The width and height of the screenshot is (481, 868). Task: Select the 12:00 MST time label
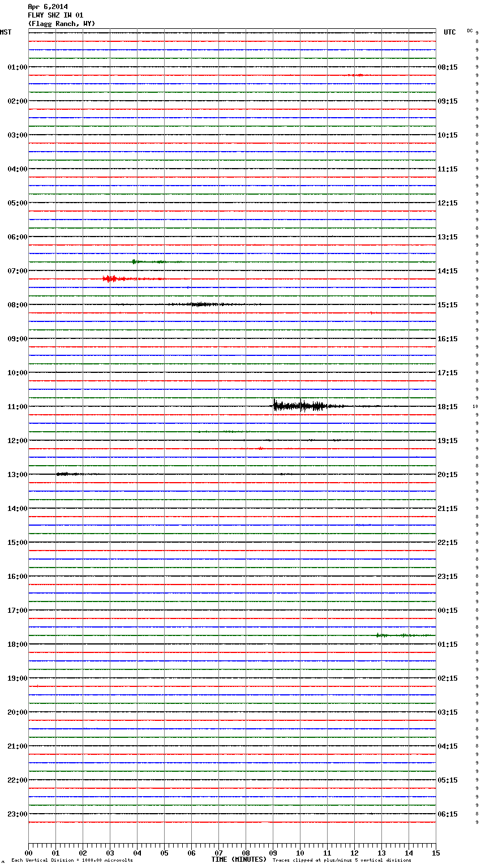tap(17, 441)
